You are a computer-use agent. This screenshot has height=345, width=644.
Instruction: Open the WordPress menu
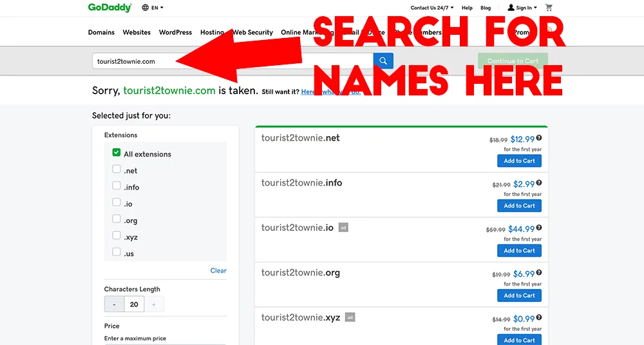point(175,32)
